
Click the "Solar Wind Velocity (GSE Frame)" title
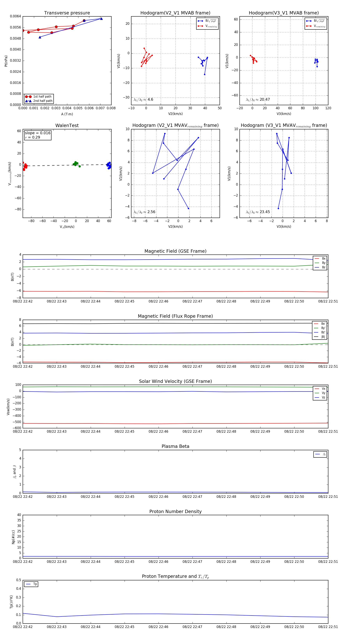175,381
